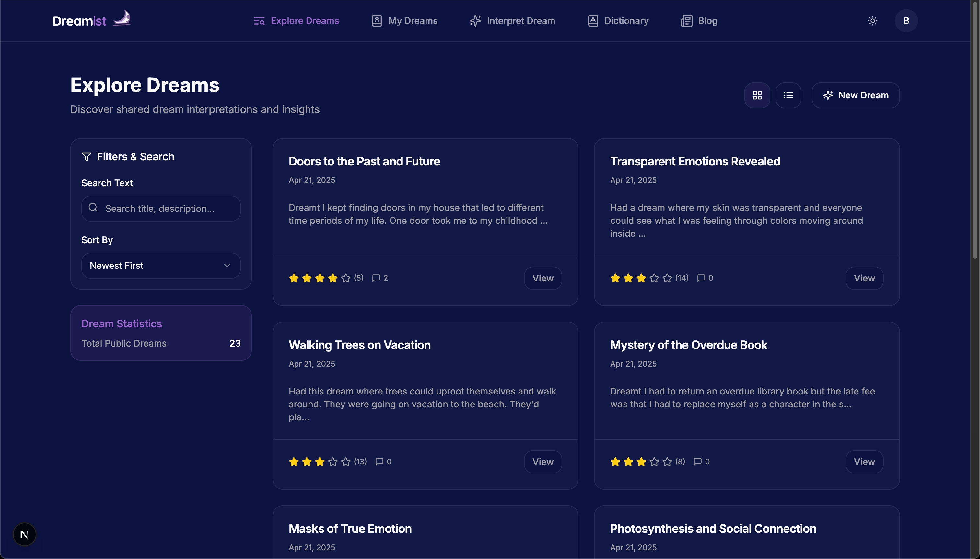The width and height of the screenshot is (980, 559).
Task: Click the page vertical scrollbar
Action: click(x=975, y=131)
